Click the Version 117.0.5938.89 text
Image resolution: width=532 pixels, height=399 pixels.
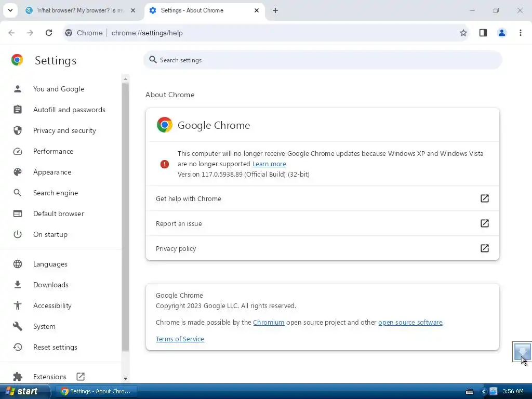[244, 175]
